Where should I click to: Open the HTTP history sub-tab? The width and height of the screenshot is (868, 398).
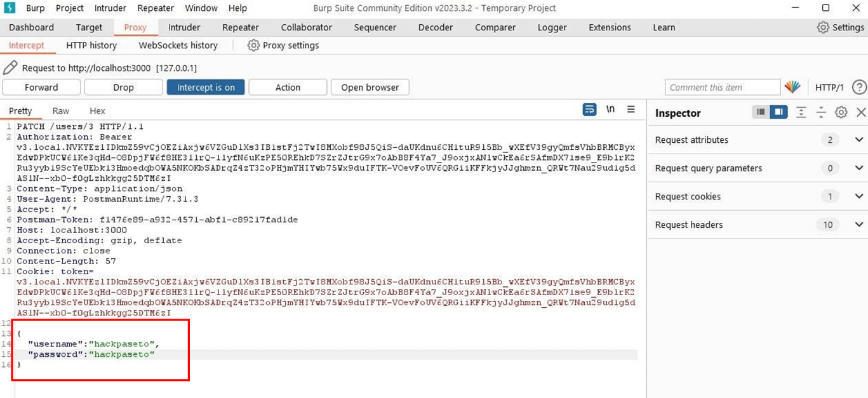tap(91, 46)
